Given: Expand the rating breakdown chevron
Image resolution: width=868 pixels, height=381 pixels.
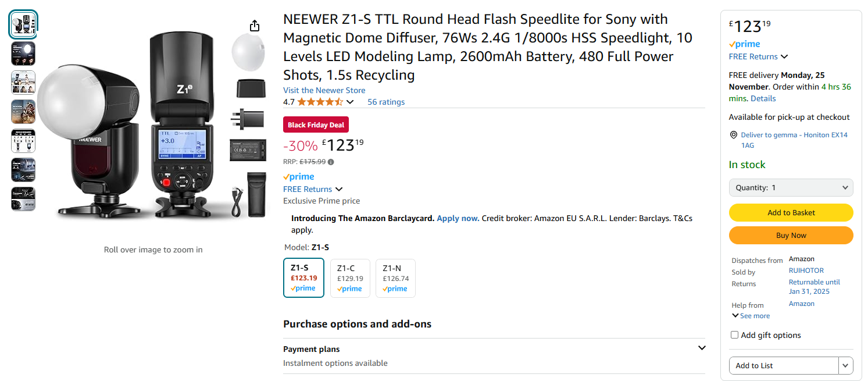Looking at the screenshot, I should [350, 102].
